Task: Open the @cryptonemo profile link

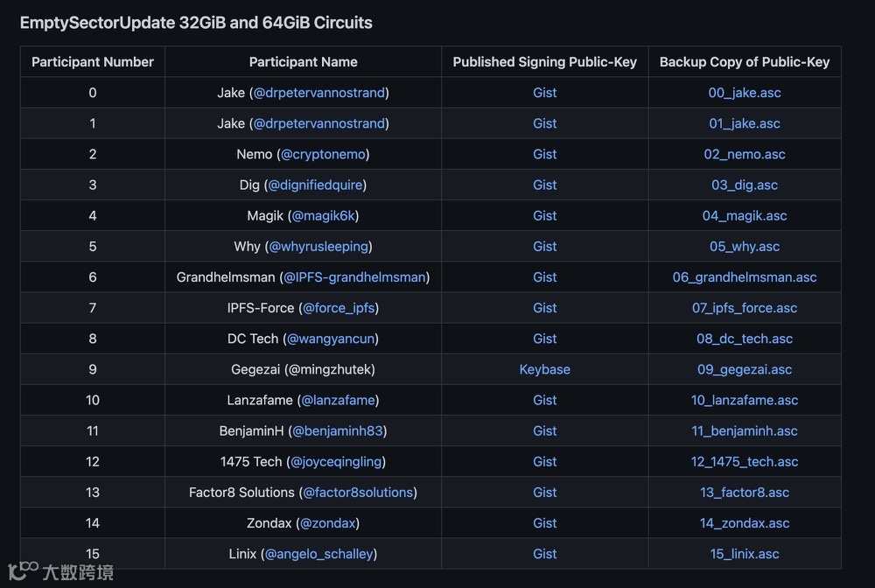Action: (323, 154)
